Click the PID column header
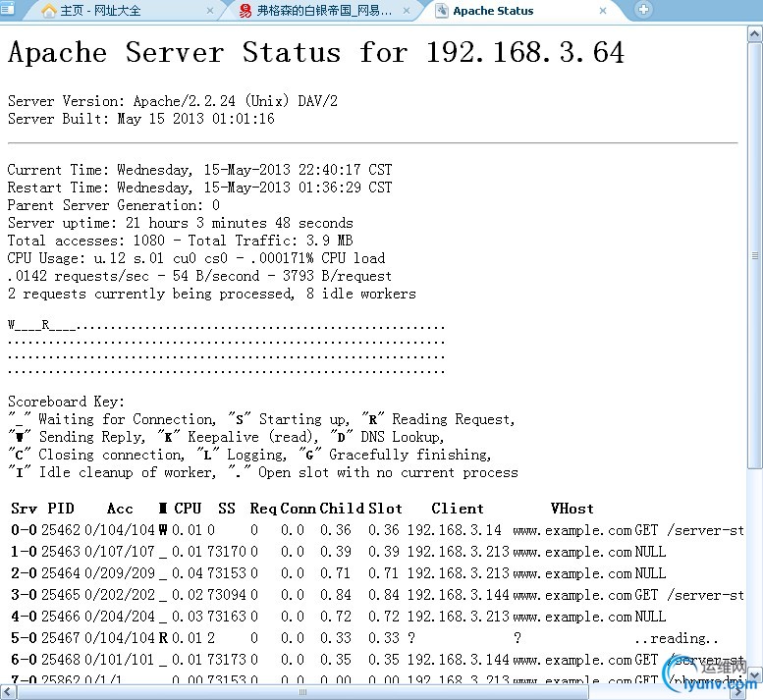 click(x=61, y=509)
